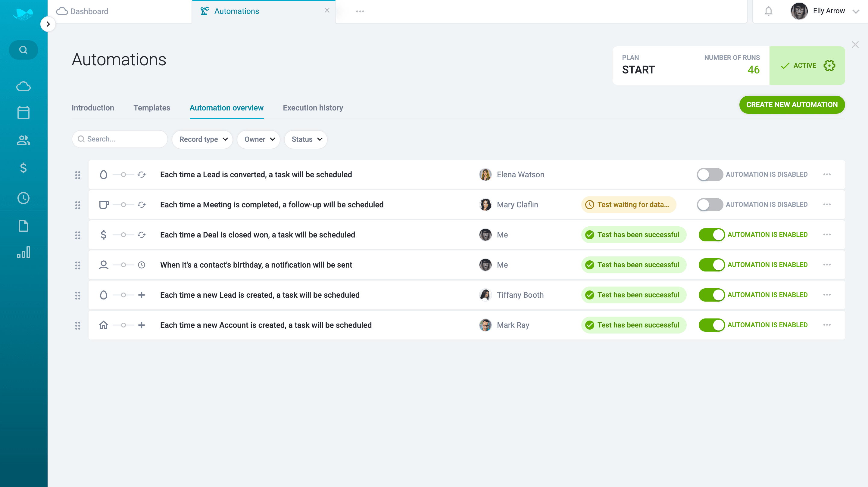Click the Create New Automation button
Viewport: 868px width, 487px height.
[792, 105]
